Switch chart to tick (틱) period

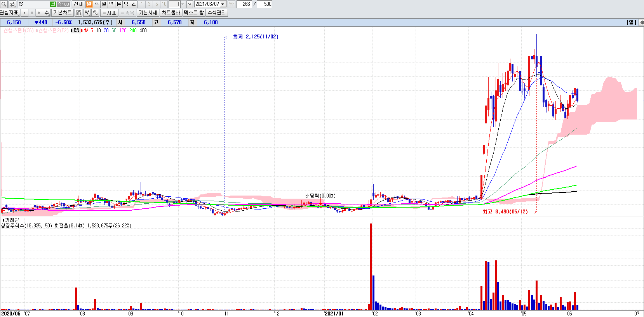pyautogui.click(x=126, y=4)
